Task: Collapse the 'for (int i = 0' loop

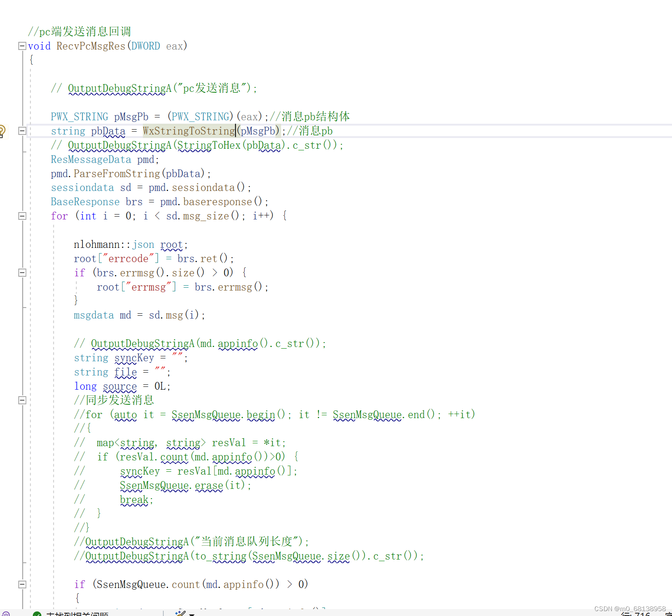Action: point(22,216)
